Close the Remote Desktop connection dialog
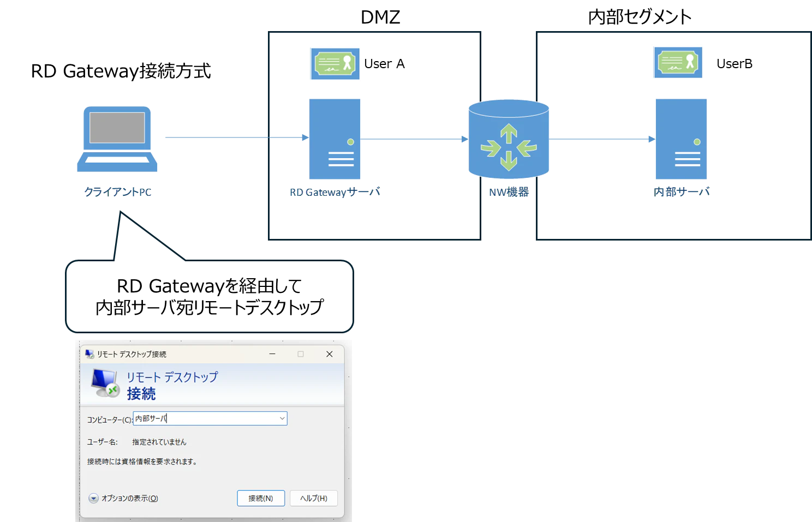 (330, 354)
